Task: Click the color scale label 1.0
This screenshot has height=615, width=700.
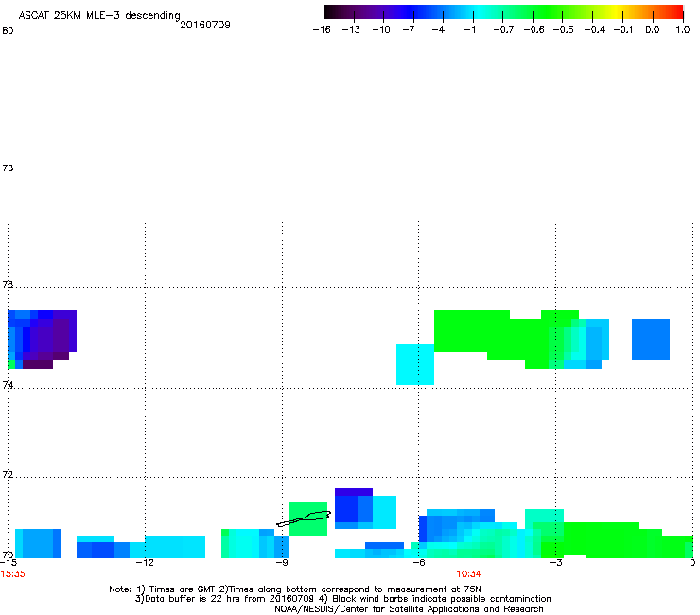Action: 683,30
